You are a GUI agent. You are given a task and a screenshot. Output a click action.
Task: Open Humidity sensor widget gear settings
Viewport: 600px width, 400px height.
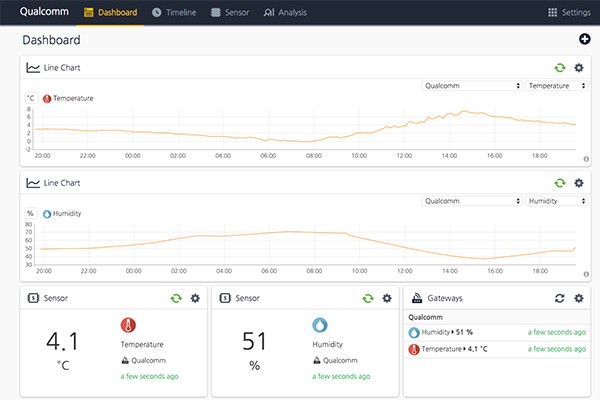386,298
